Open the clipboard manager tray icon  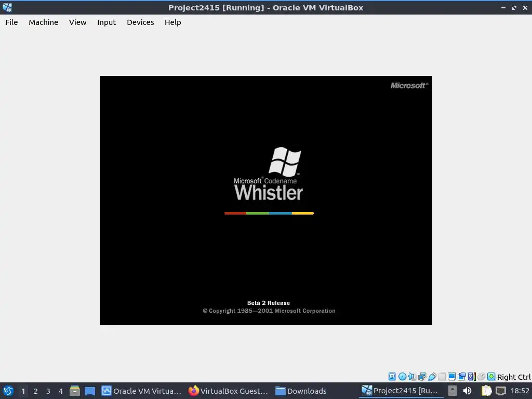pos(486,391)
